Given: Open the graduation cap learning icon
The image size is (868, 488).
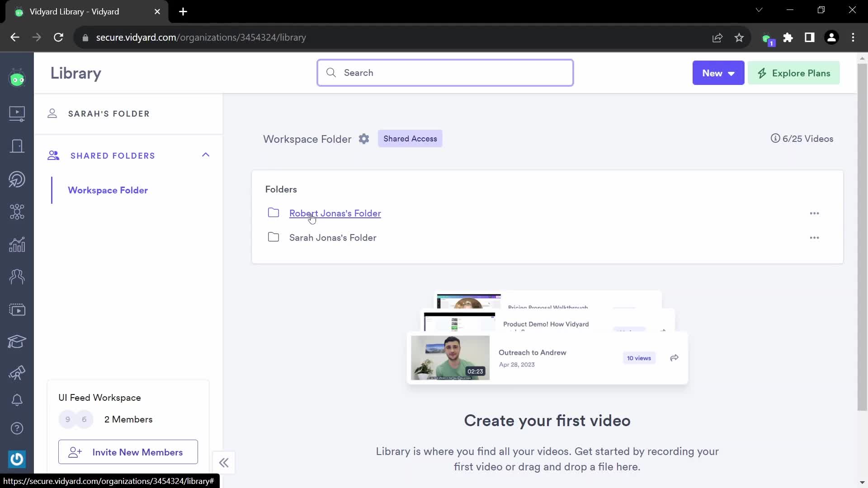Looking at the screenshot, I should pyautogui.click(x=17, y=342).
